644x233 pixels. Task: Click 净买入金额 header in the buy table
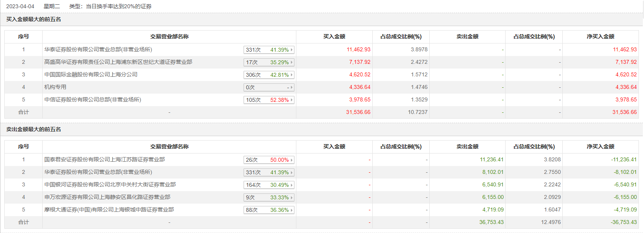pyautogui.click(x=600, y=37)
